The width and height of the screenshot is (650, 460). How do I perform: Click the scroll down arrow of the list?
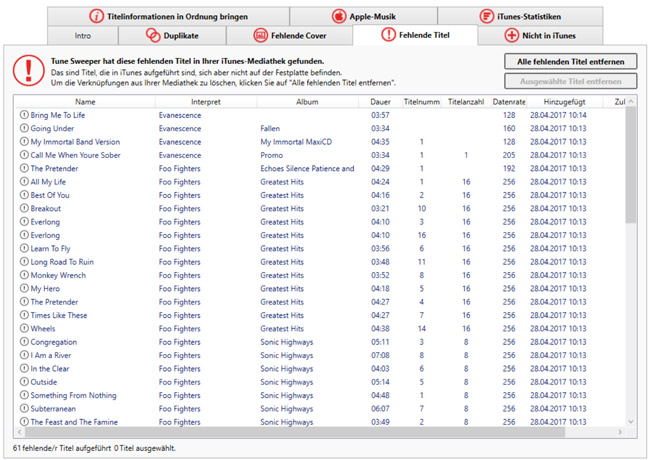click(x=631, y=422)
